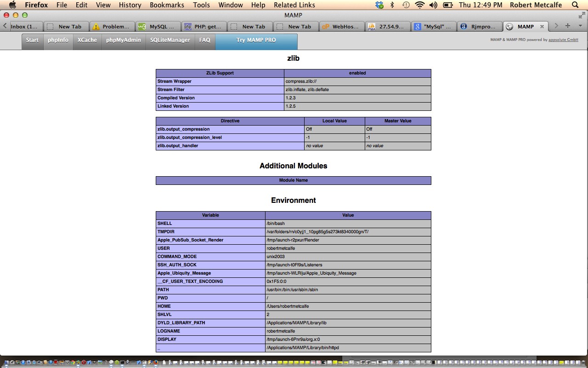Select the unix2003 COMMAND_MODE value

pos(348,257)
